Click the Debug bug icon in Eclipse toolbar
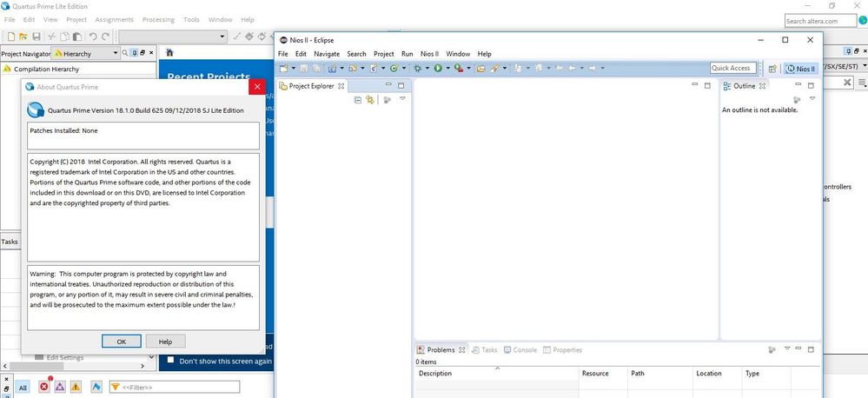The height and width of the screenshot is (398, 868). 417,68
